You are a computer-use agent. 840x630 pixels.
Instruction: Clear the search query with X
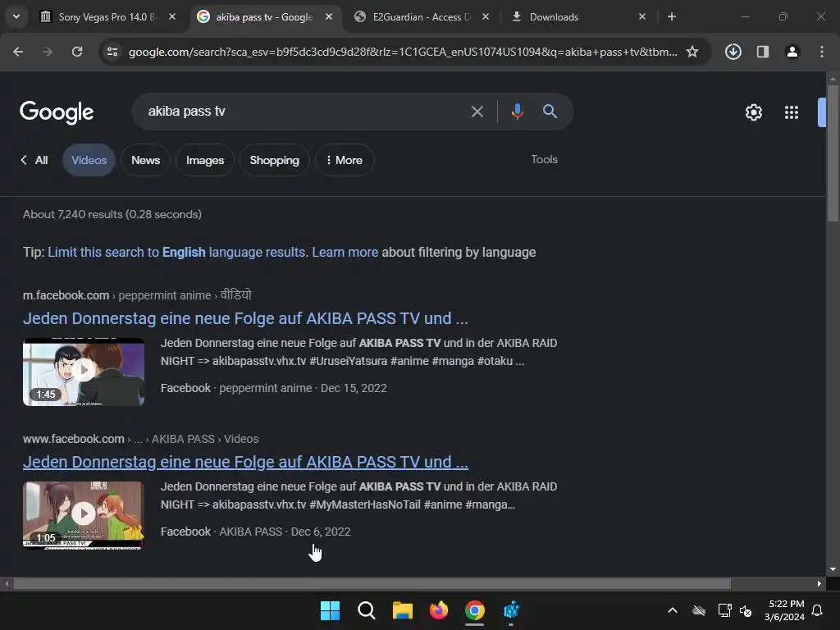pos(477,112)
